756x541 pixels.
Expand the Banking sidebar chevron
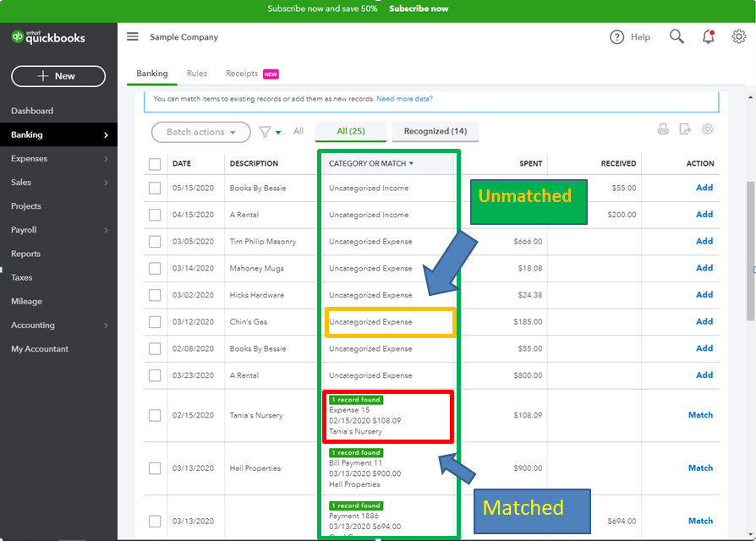pos(106,135)
